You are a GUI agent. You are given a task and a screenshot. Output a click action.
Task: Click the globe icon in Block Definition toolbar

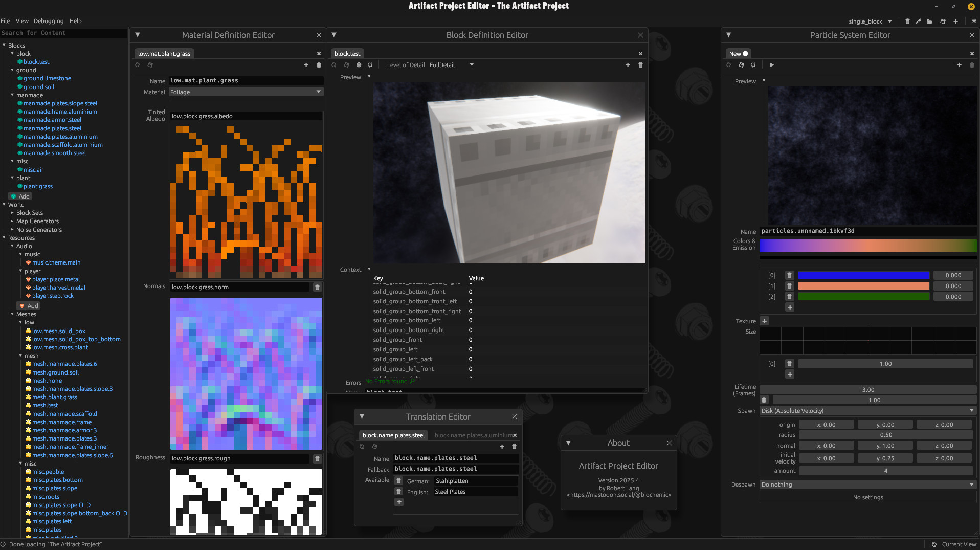[x=359, y=65]
